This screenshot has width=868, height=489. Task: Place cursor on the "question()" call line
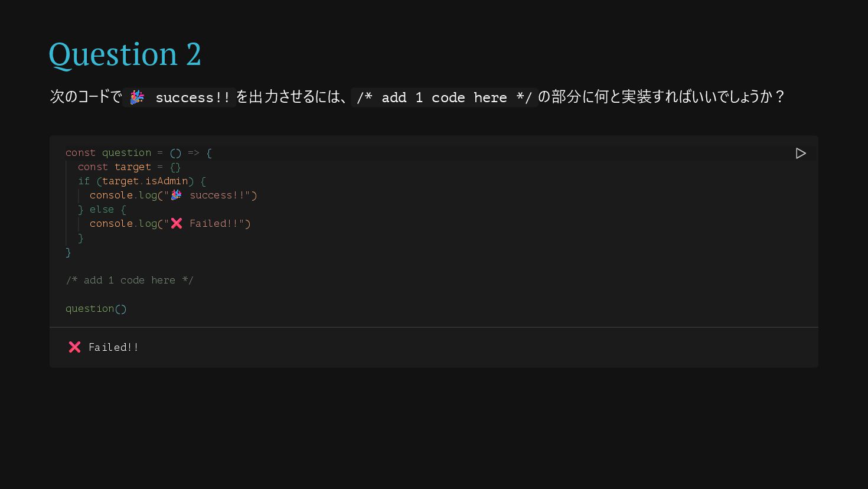pyautogui.click(x=96, y=309)
